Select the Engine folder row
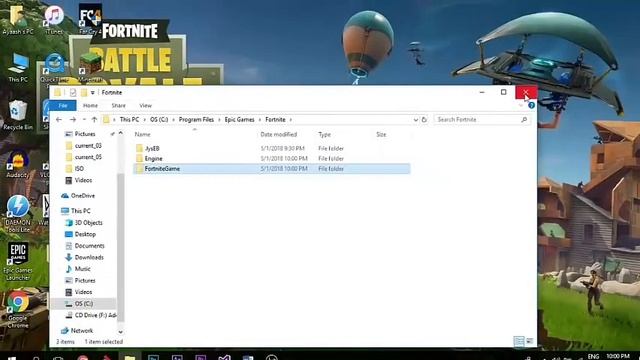This screenshot has width=640, height=360. click(x=271, y=158)
